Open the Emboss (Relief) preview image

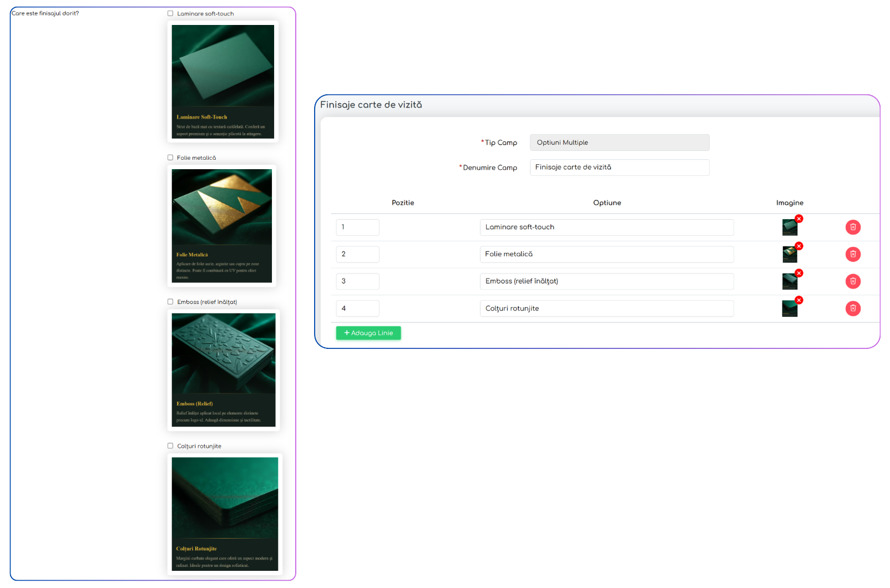(x=224, y=370)
